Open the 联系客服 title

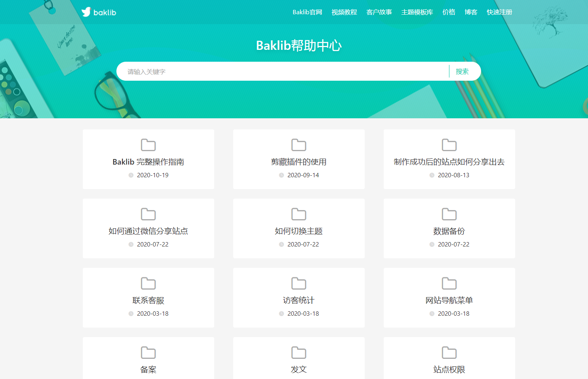click(x=148, y=300)
